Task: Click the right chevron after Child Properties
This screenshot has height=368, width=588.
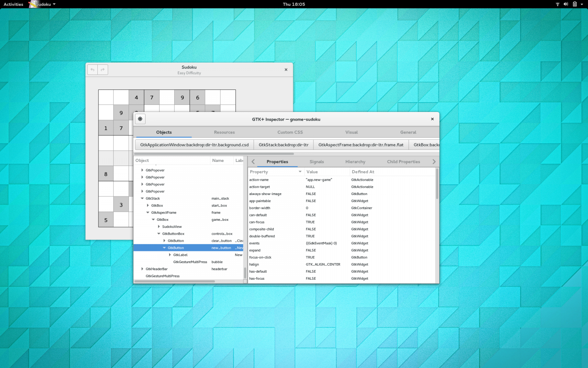Action: click(434, 162)
